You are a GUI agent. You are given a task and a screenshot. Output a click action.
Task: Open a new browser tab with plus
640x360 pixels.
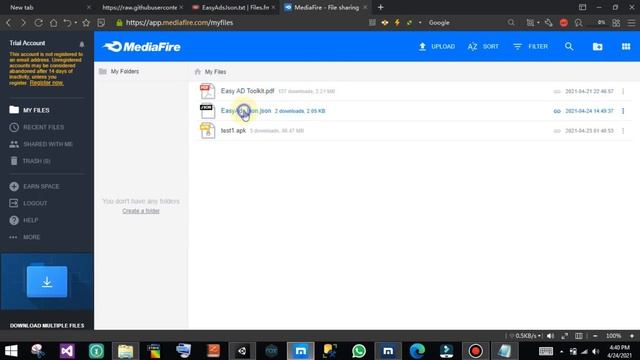pyautogui.click(x=380, y=7)
